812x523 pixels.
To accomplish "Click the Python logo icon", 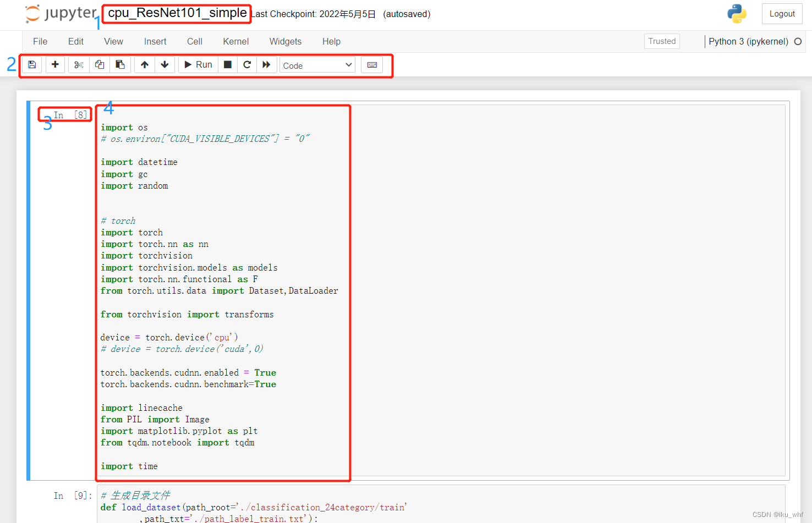I will pos(737,14).
